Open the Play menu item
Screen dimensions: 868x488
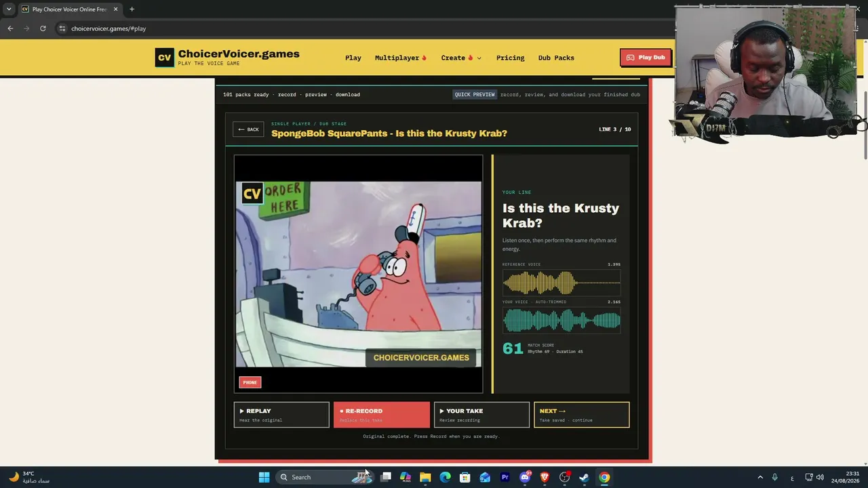tap(353, 58)
